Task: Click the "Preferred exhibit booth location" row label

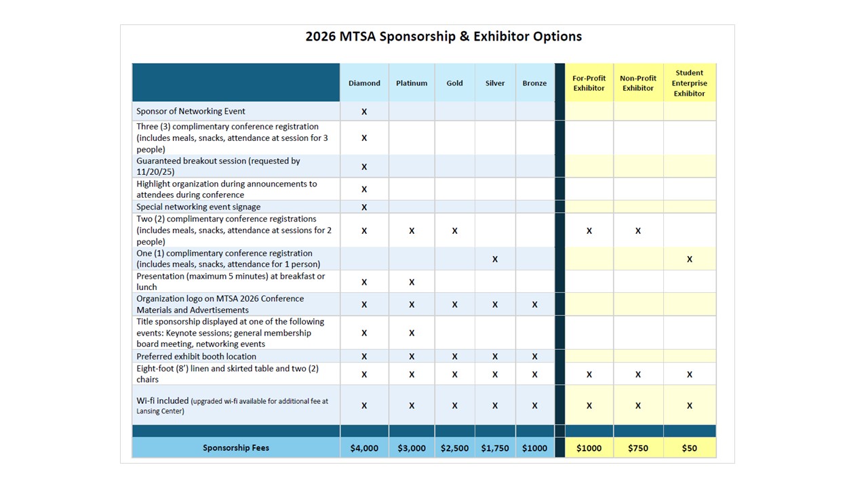Action: (x=196, y=357)
